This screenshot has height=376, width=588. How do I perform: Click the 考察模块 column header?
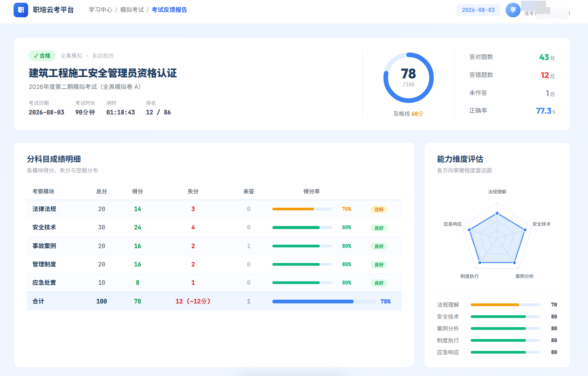click(43, 191)
